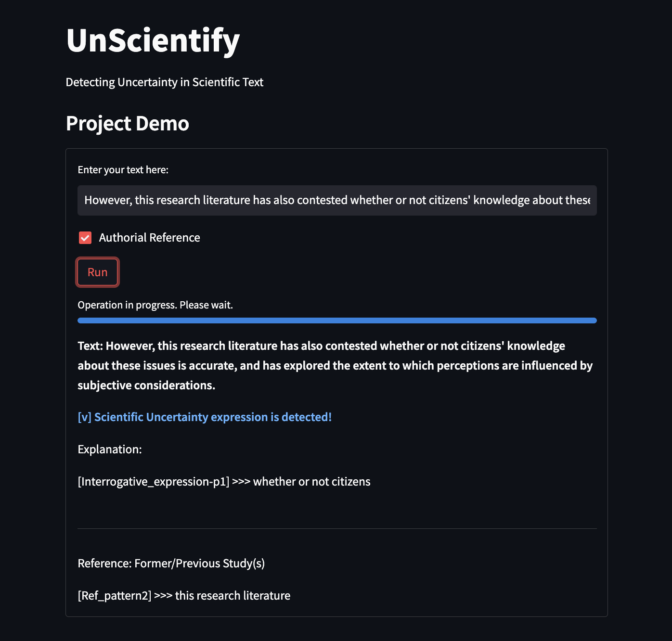Click the UnScientify title heading
The width and height of the screenshot is (672, 641).
coord(153,40)
